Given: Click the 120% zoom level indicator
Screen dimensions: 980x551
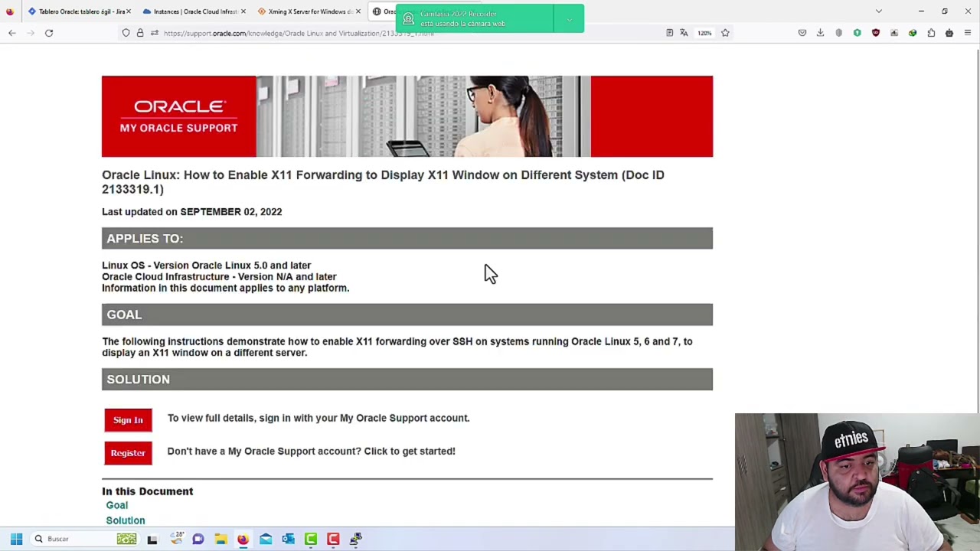Looking at the screenshot, I should (x=704, y=33).
